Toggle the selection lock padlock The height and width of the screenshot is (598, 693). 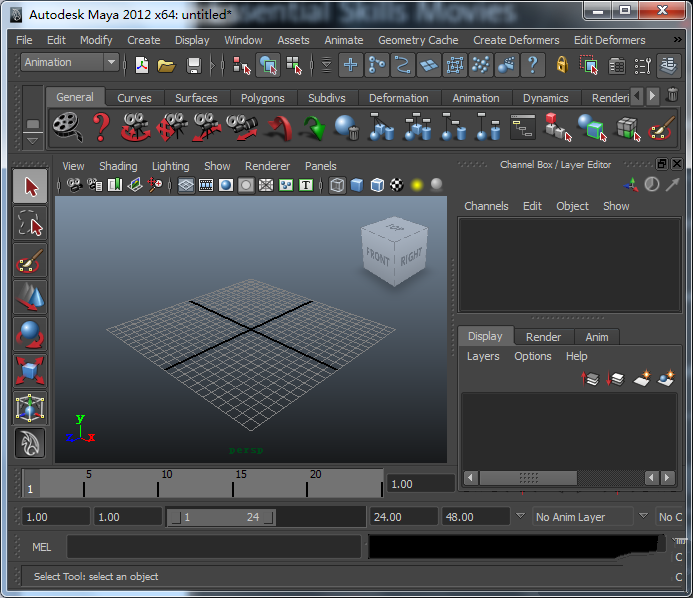(562, 65)
